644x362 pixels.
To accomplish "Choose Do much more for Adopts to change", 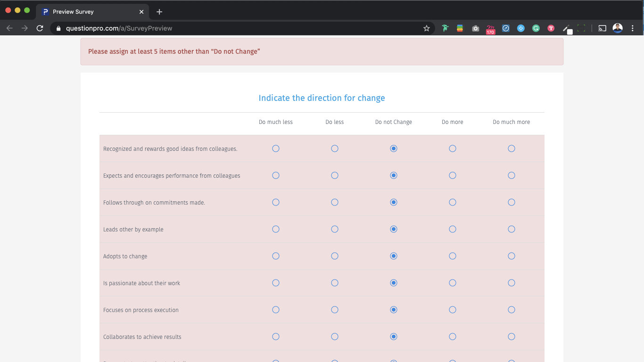I will pyautogui.click(x=512, y=256).
